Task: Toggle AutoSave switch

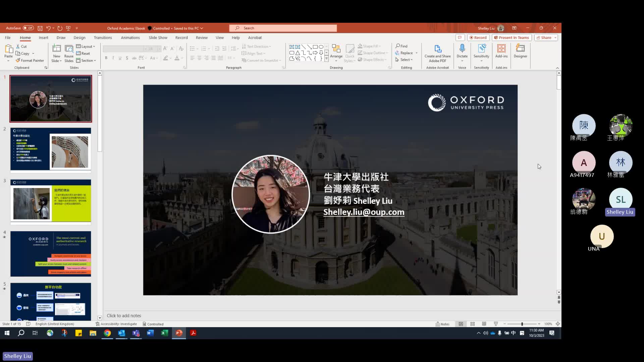Action: [x=29, y=28]
